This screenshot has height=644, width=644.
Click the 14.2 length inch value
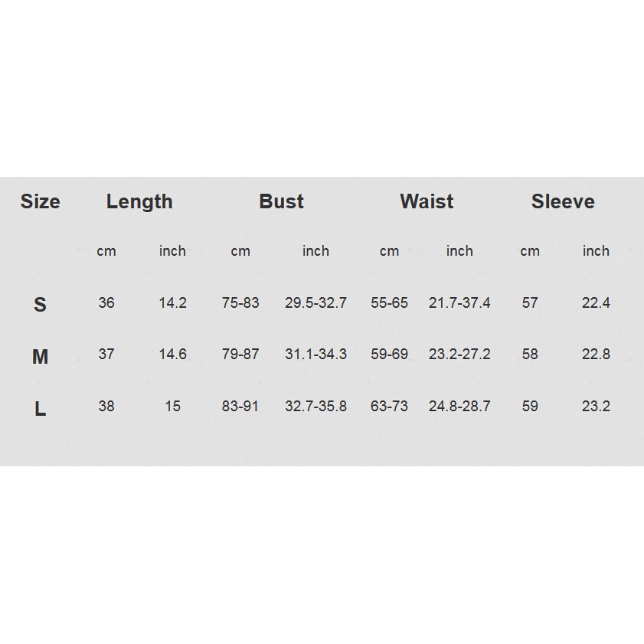(172, 303)
